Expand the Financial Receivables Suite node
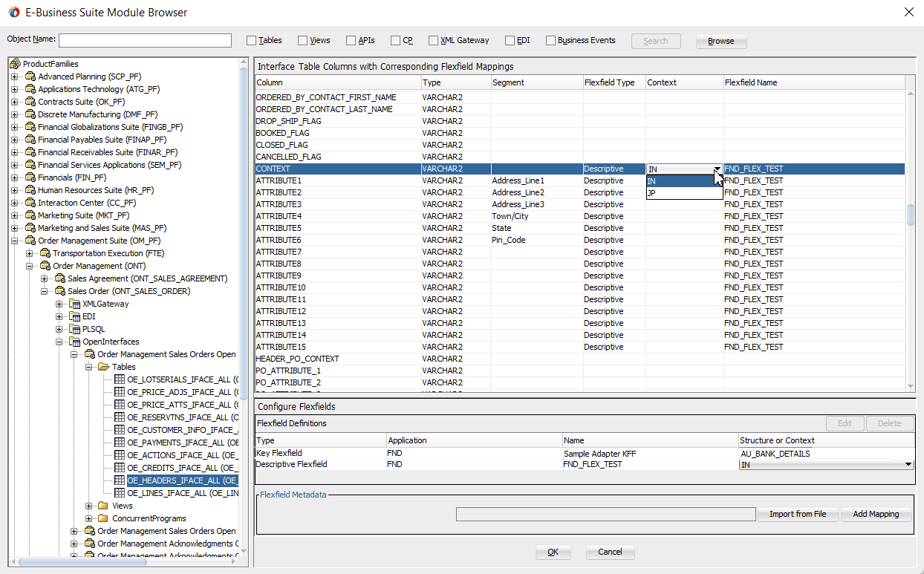The image size is (924, 574). tap(15, 152)
